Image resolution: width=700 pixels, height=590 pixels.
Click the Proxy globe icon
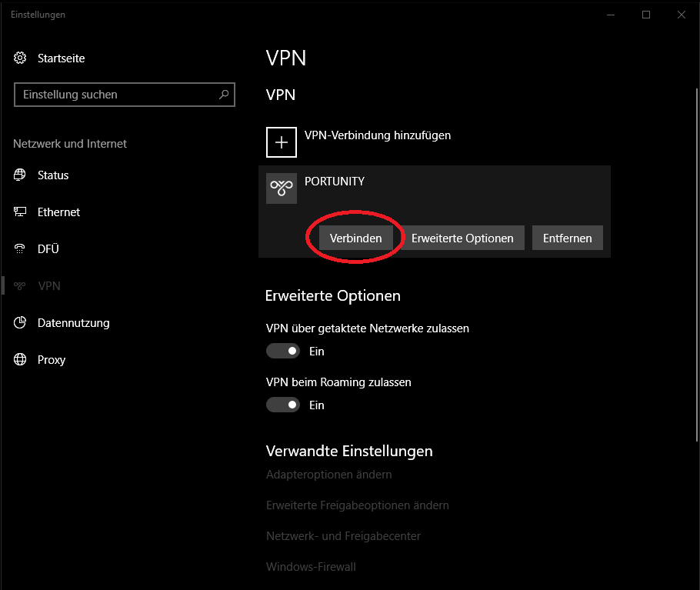tap(21, 360)
